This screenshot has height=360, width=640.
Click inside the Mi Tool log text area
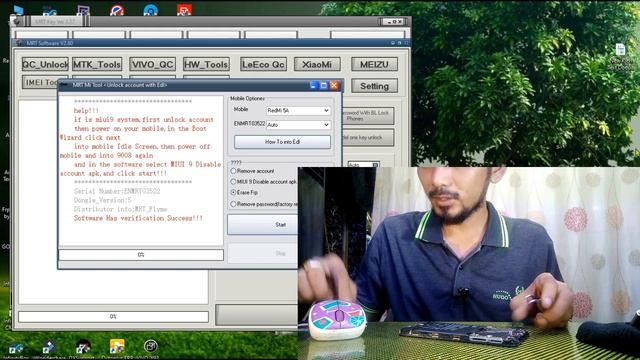pos(141,171)
